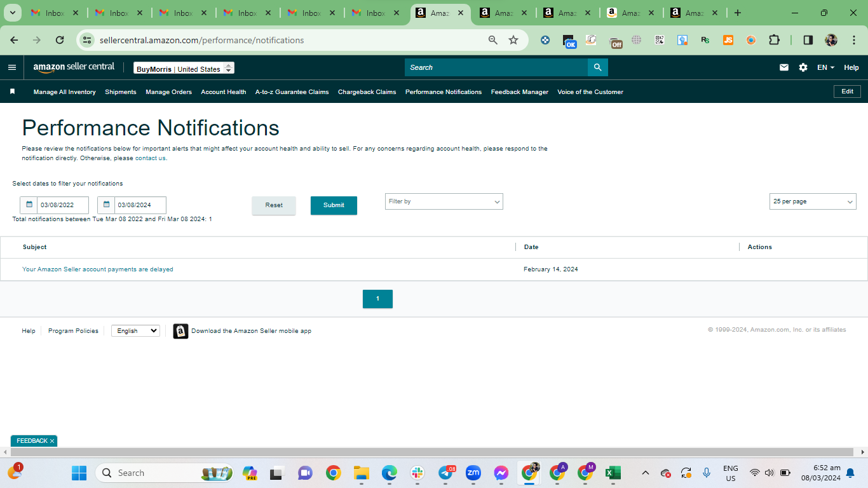The height and width of the screenshot is (488, 868).
Task: Click the Amazon Seller Central logo
Action: 74,67
